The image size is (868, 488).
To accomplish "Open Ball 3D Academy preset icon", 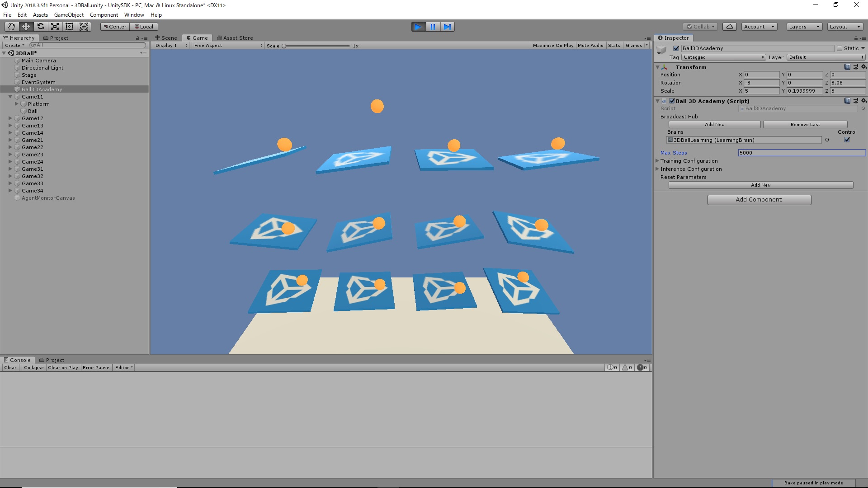I will click(855, 101).
